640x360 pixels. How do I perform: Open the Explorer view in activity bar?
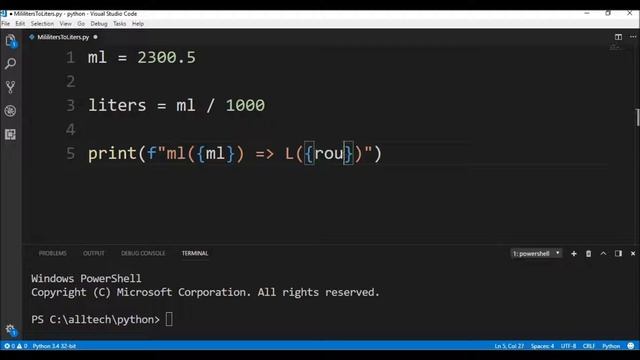point(11,40)
